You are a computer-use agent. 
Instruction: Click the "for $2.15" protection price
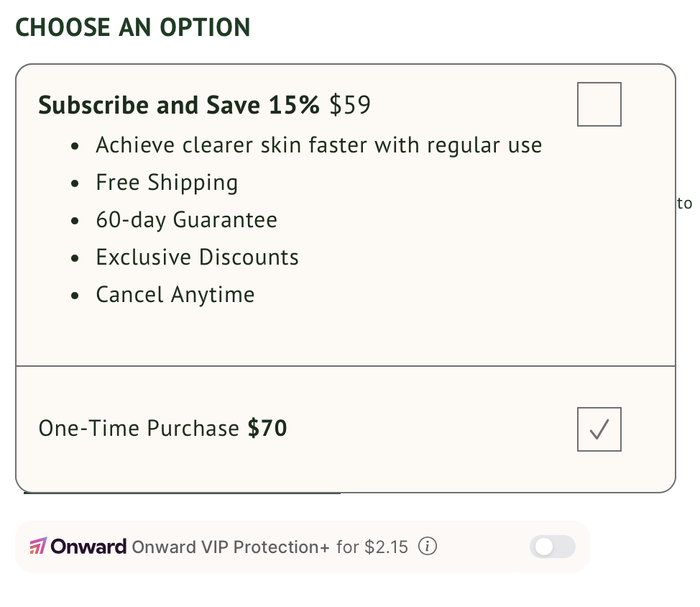coord(372,547)
